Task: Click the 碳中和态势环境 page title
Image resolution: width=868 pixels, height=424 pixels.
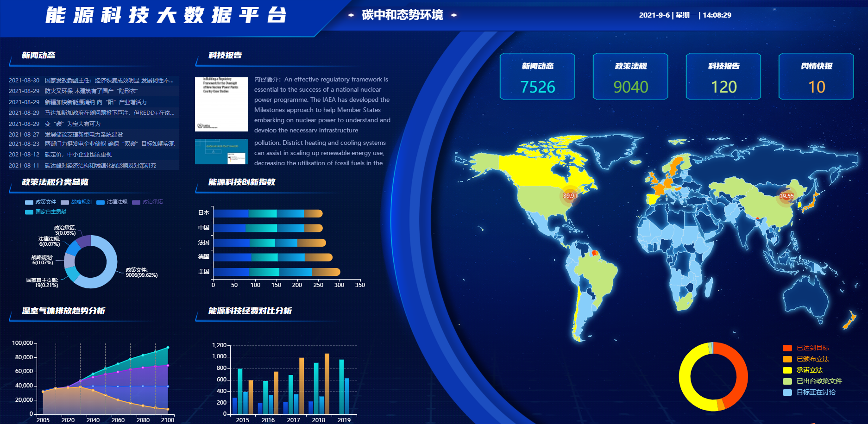Action: point(402,15)
